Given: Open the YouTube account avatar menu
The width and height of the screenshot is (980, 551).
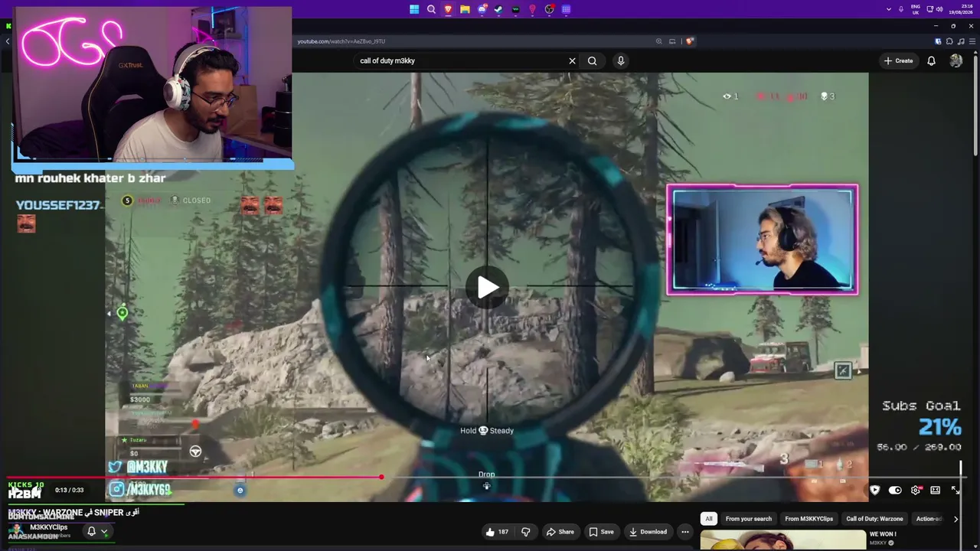Looking at the screenshot, I should tap(956, 60).
